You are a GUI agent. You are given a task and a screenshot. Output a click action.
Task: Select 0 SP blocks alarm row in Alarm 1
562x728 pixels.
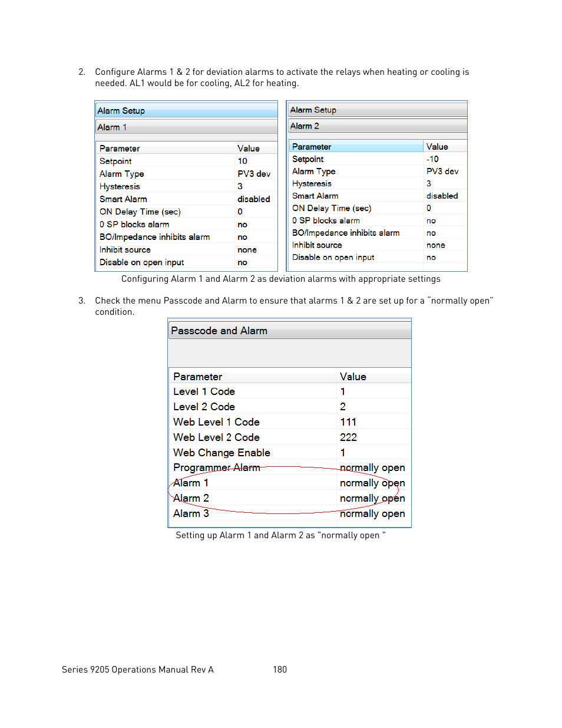click(x=186, y=225)
